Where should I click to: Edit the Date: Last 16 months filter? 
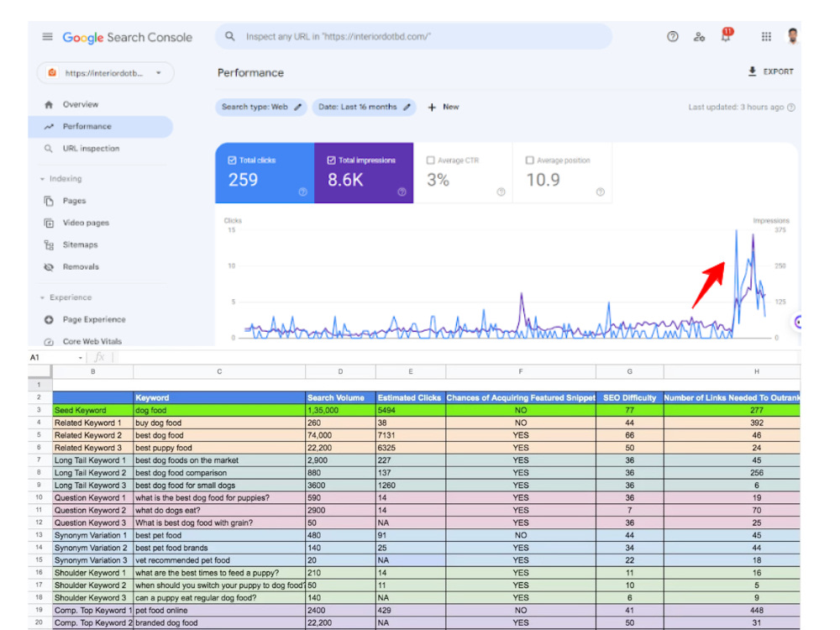[x=364, y=108]
